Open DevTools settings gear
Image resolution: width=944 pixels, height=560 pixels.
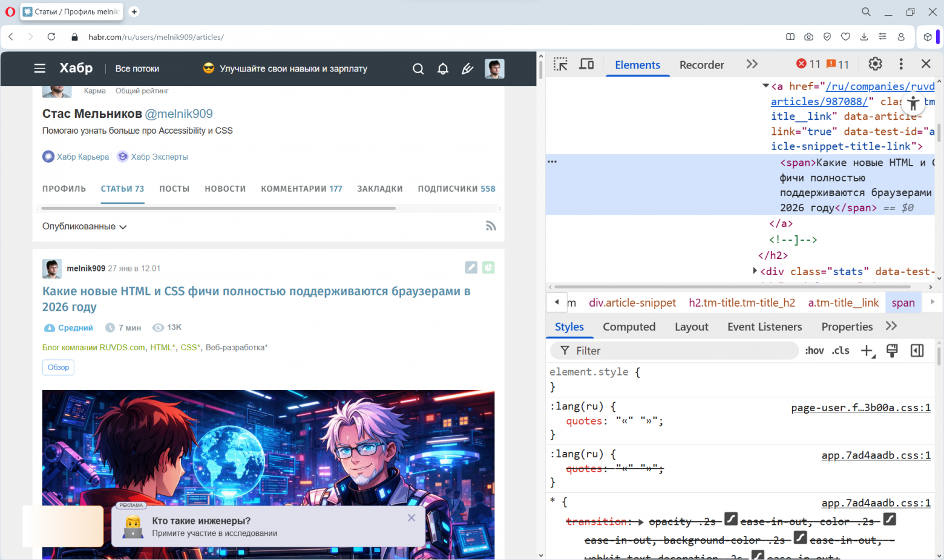coord(875,64)
